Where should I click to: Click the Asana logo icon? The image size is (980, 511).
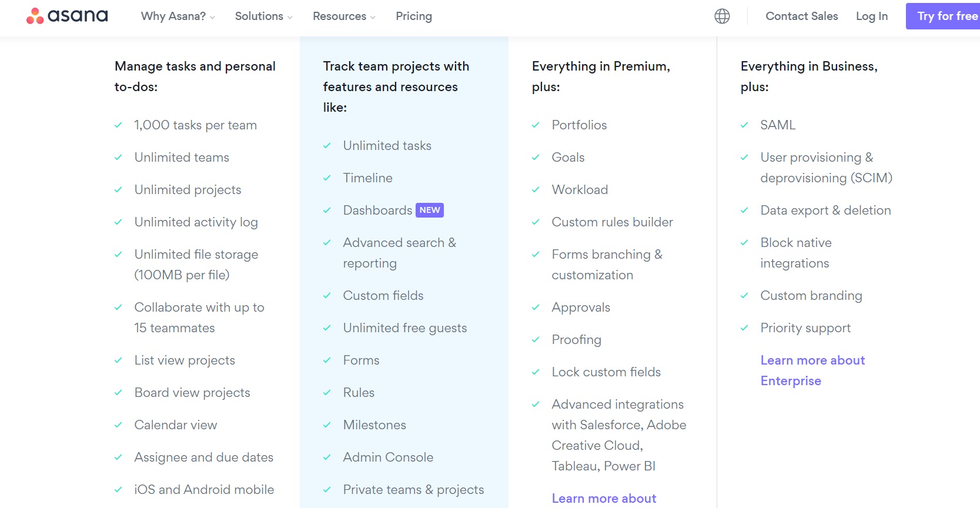click(x=35, y=16)
